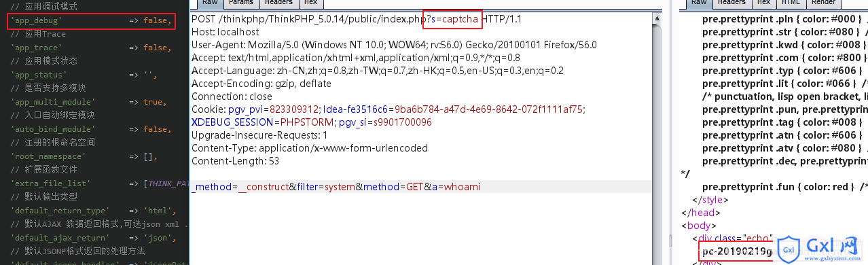The width and height of the screenshot is (868, 265).
Task: Click the 'pre.prettyprint .typ' CSS line
Action: pyautogui.click(x=784, y=71)
